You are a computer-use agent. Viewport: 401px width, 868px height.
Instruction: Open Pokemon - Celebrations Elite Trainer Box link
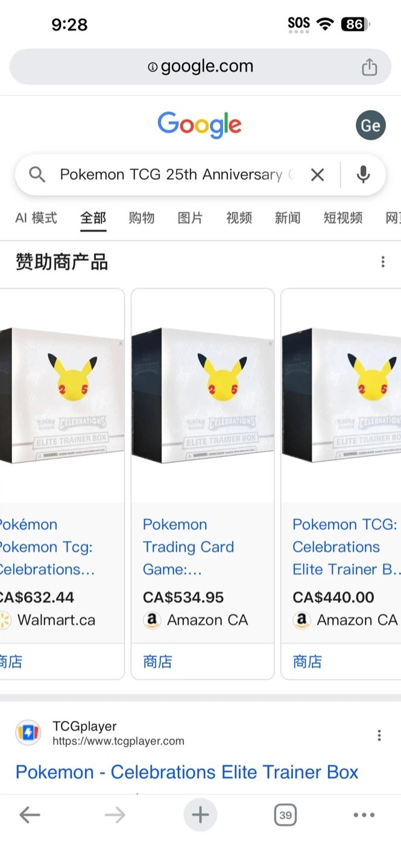[x=187, y=772]
